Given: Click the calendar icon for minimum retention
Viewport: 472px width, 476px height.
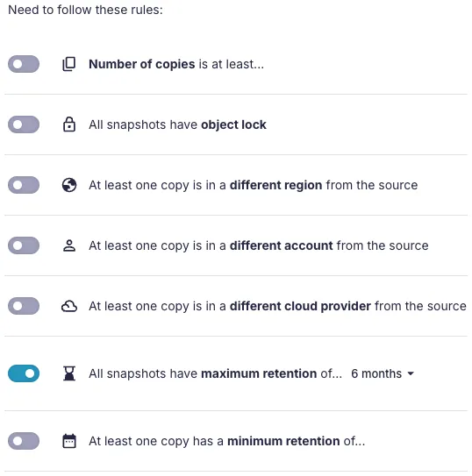Looking at the screenshot, I should tap(69, 441).
